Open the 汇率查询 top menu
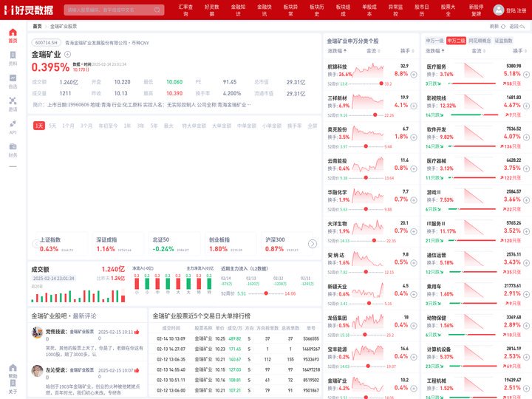Screen dimensions: 532x399 (185, 10)
